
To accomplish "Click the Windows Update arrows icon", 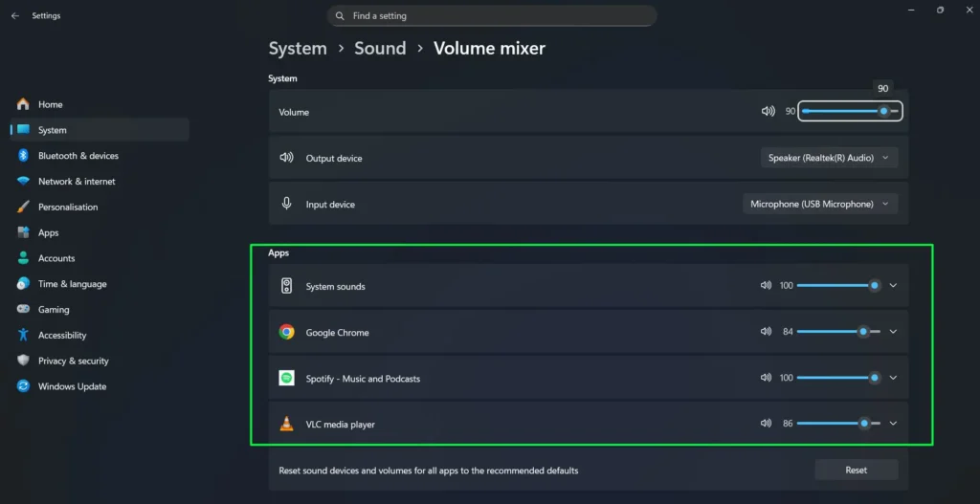I will coord(23,386).
